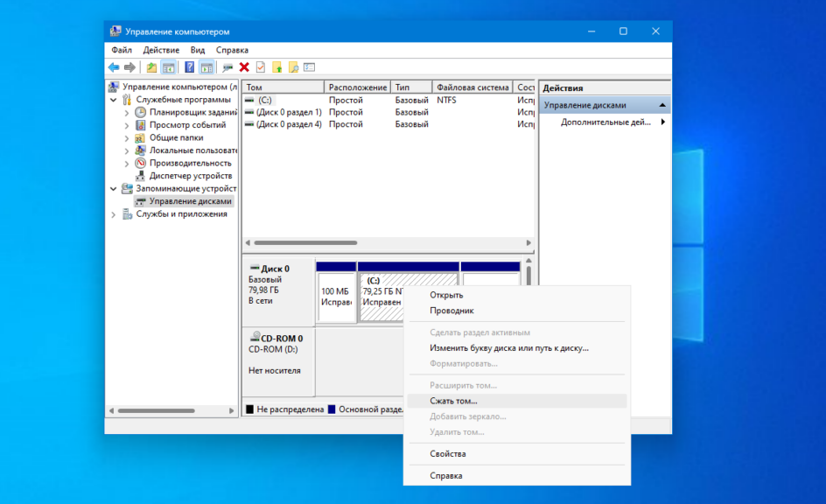Click the checkmark Properties toolbar icon

click(x=260, y=67)
